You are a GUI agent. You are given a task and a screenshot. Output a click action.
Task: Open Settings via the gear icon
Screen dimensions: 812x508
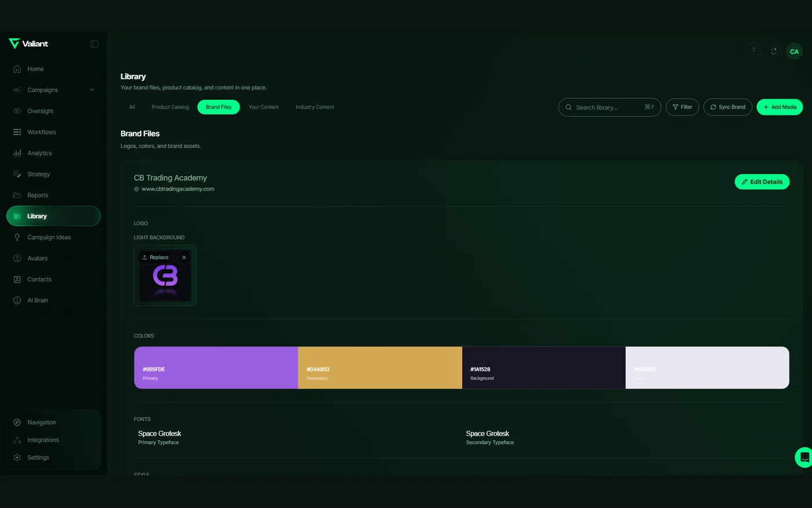[17, 457]
